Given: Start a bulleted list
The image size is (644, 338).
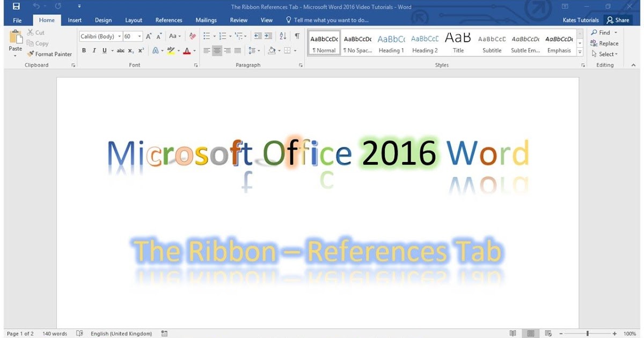Looking at the screenshot, I should [x=207, y=36].
